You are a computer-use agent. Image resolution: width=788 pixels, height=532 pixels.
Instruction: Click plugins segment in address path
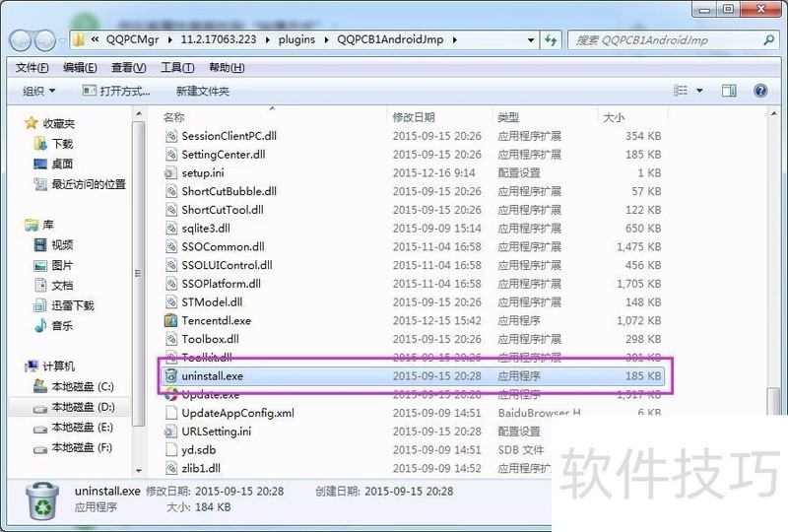[x=296, y=39]
